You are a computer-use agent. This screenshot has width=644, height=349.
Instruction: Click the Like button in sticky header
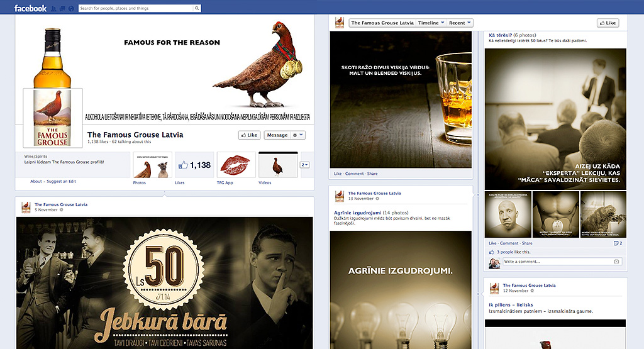(608, 23)
